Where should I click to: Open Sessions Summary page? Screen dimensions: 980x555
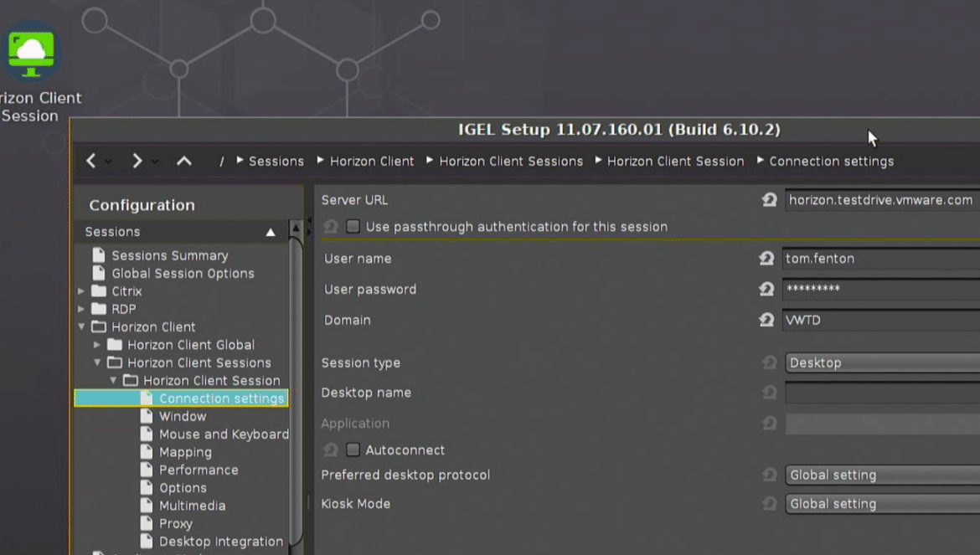pos(169,255)
